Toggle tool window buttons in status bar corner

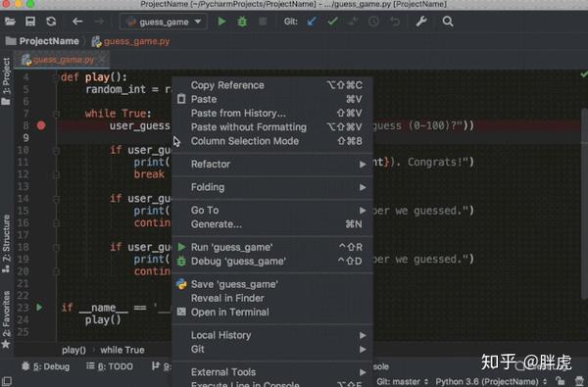[x=7, y=382]
